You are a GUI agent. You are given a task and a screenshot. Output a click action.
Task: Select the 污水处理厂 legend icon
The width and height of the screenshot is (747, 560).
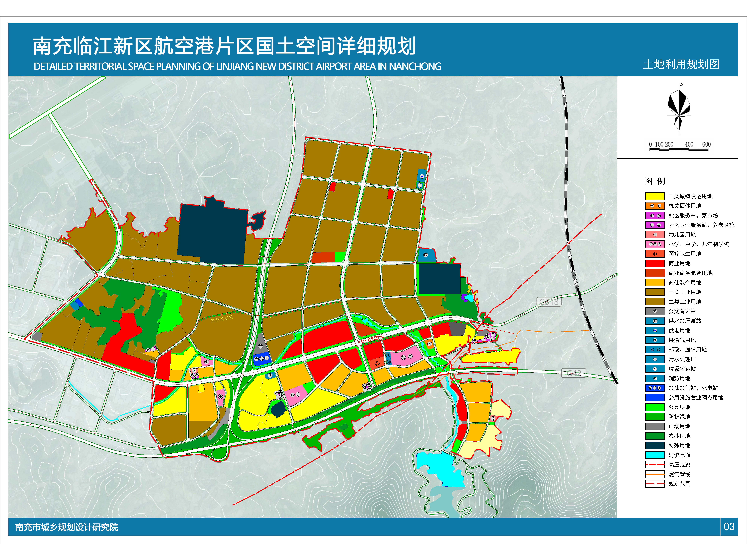pos(655,359)
